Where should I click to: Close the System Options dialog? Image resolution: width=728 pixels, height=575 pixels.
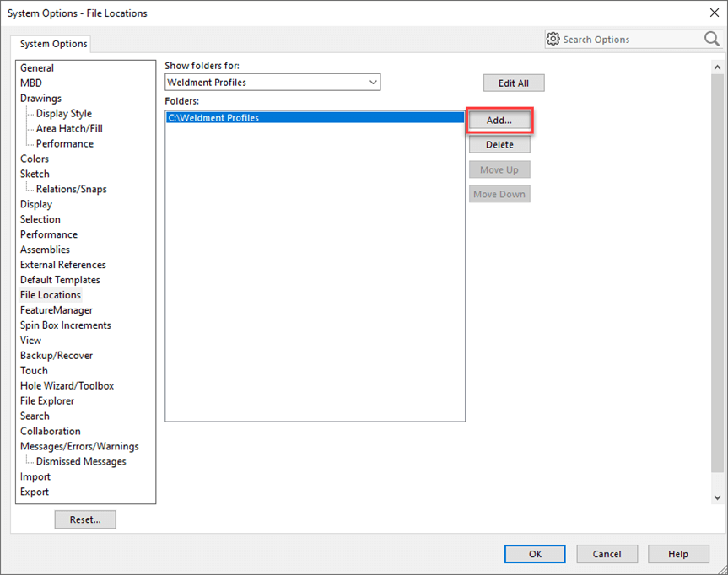coord(715,13)
